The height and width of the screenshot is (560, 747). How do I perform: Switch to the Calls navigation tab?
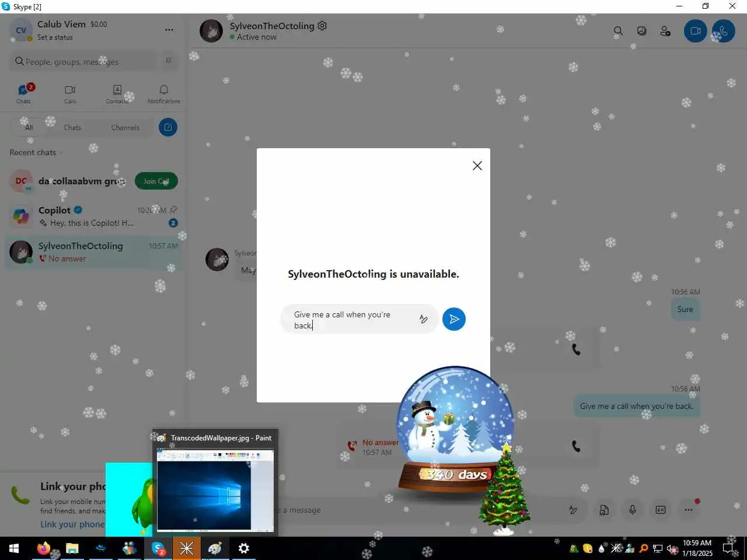pos(70,93)
